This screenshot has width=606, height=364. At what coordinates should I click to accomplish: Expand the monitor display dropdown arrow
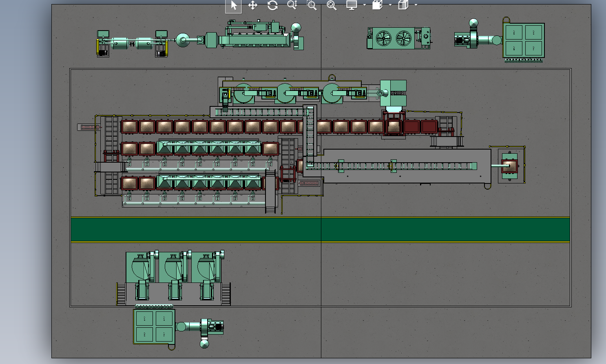pyautogui.click(x=364, y=5)
